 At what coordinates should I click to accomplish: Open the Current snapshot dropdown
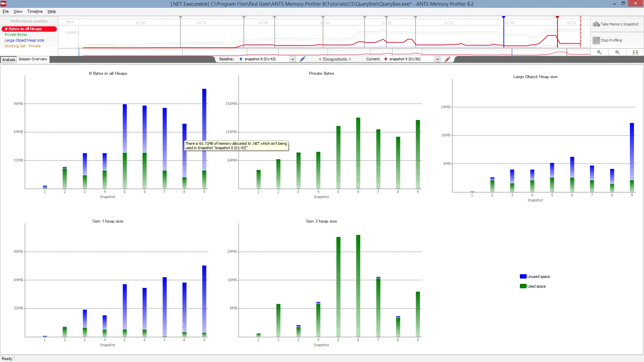click(437, 59)
